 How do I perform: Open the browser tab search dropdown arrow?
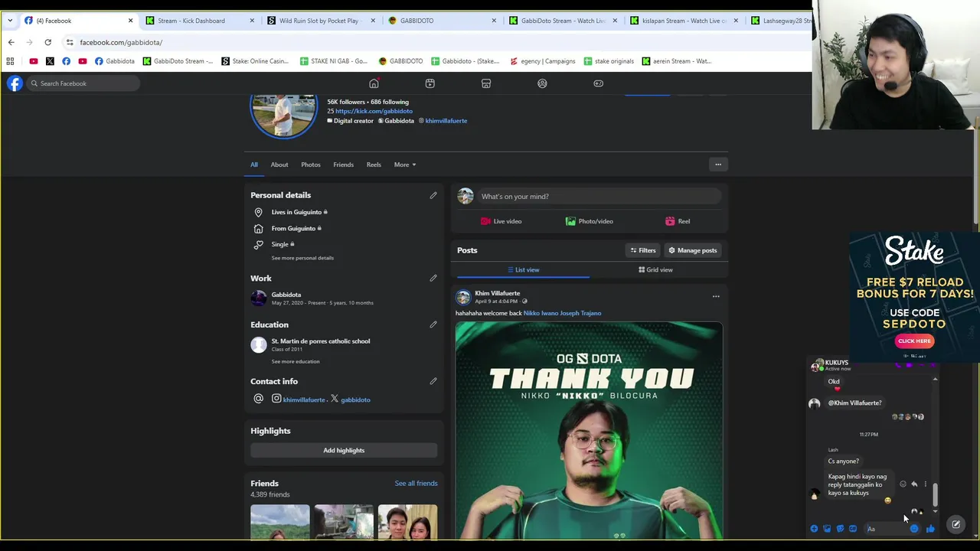tap(9, 21)
